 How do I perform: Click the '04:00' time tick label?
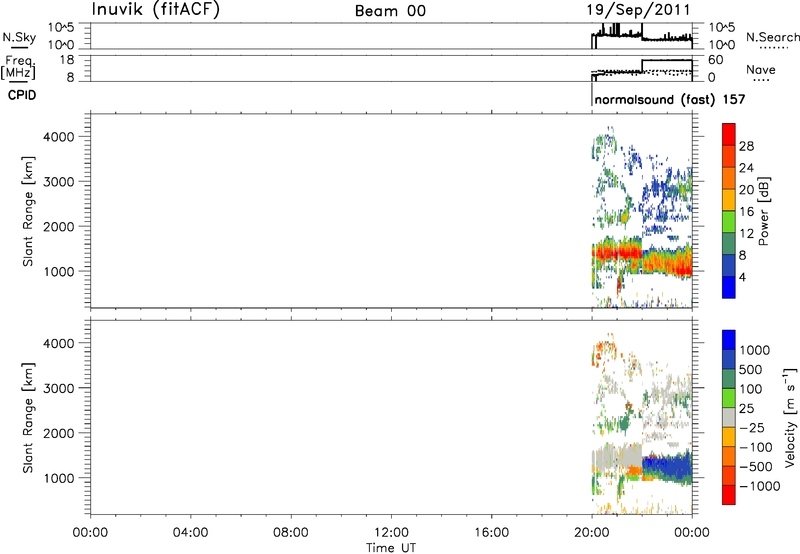point(191,533)
